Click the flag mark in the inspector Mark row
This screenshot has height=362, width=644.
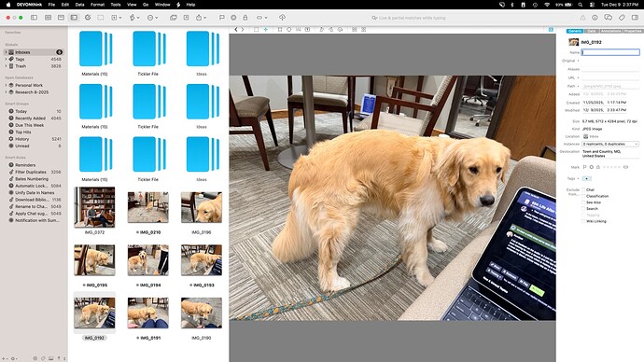coord(585,167)
